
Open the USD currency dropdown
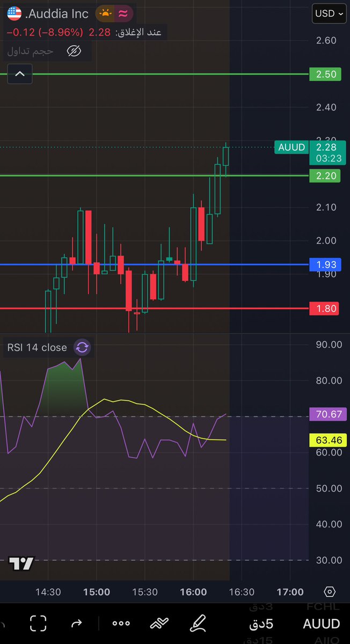pos(329,13)
